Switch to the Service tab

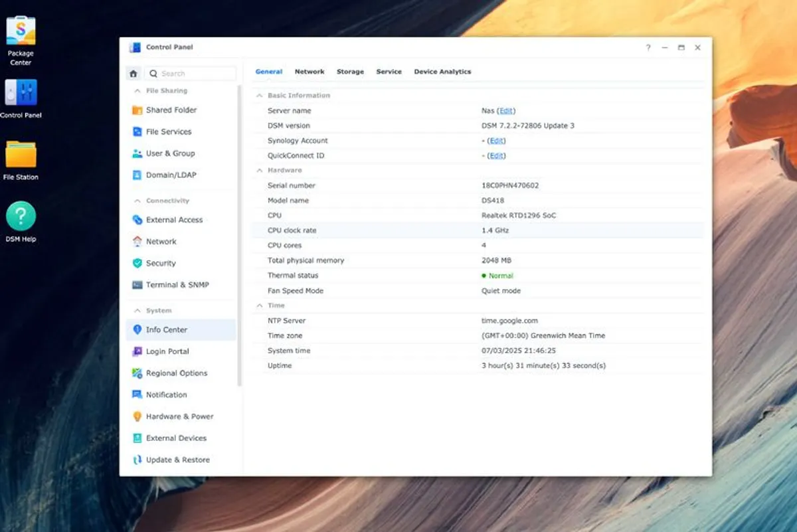pyautogui.click(x=389, y=72)
